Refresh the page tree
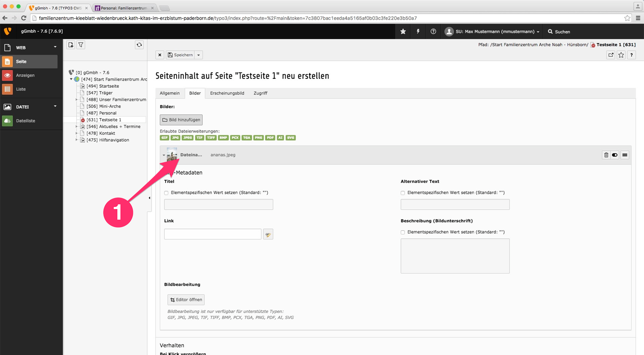 tap(139, 45)
